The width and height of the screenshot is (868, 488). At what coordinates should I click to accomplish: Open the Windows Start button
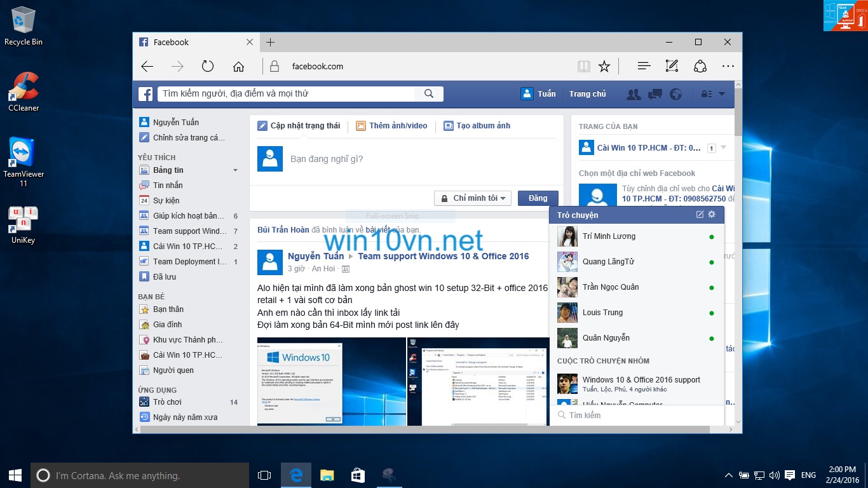point(15,475)
